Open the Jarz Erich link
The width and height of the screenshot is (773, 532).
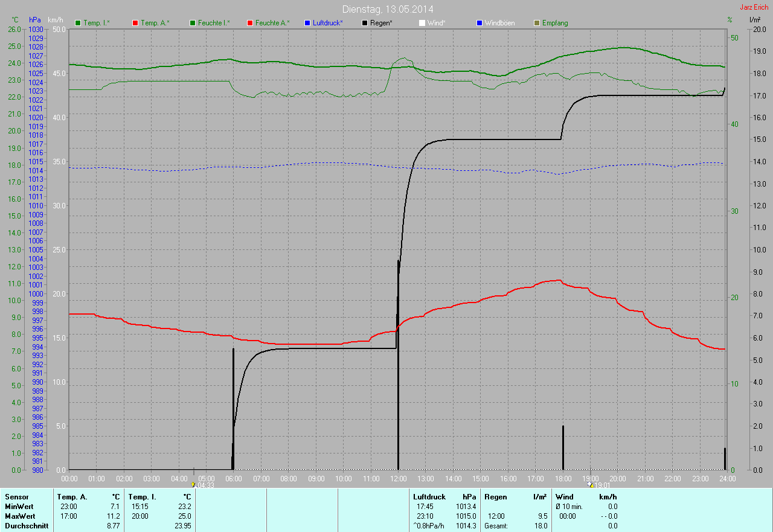coord(754,7)
